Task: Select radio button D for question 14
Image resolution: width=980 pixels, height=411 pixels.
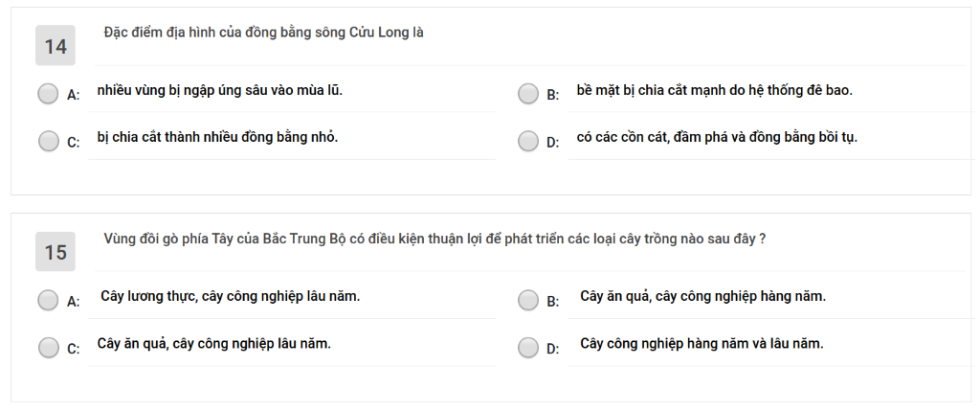Action: [528, 142]
